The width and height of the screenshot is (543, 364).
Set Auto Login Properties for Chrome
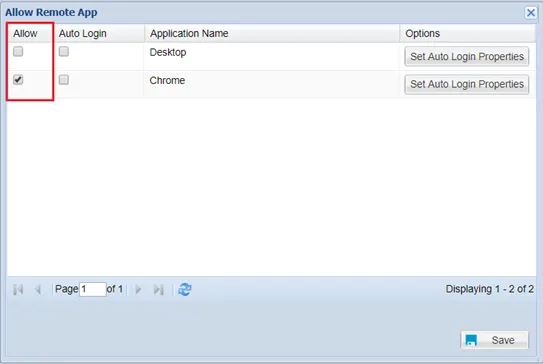coord(466,84)
